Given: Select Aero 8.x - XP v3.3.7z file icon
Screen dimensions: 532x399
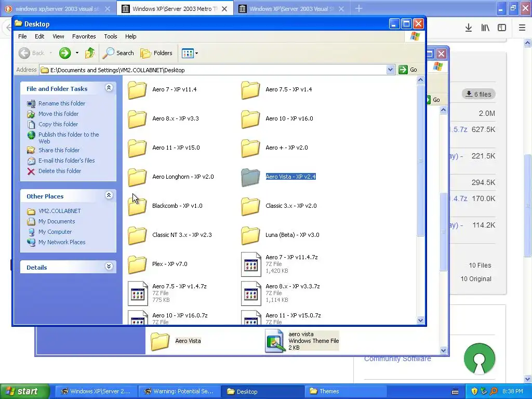Looking at the screenshot, I should point(251,294).
